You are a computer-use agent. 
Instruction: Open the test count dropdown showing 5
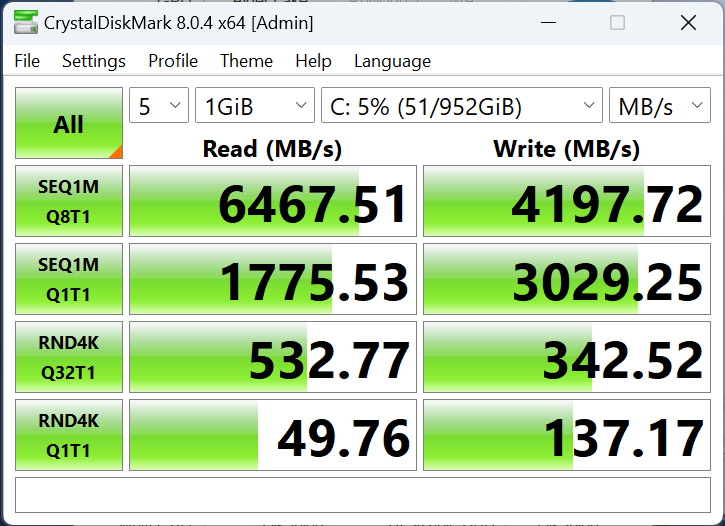pyautogui.click(x=159, y=105)
